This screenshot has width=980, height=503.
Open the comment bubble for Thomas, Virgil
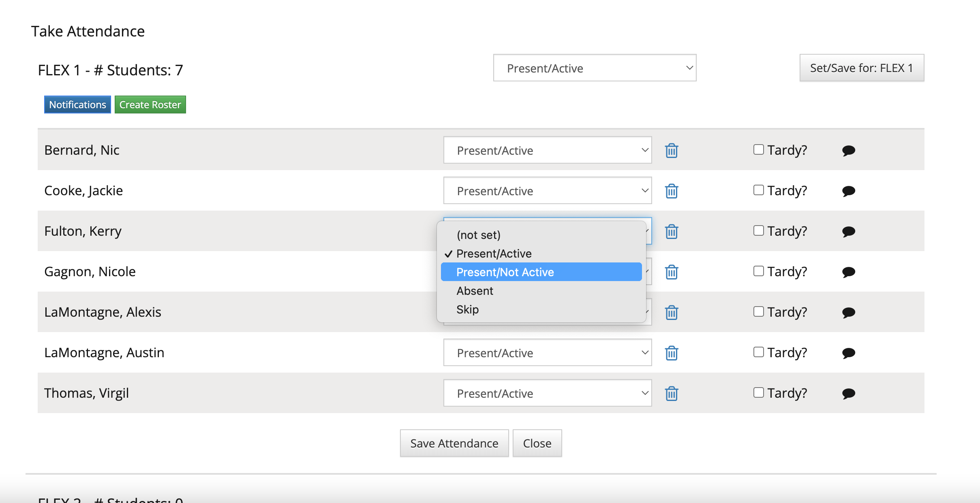click(x=849, y=393)
